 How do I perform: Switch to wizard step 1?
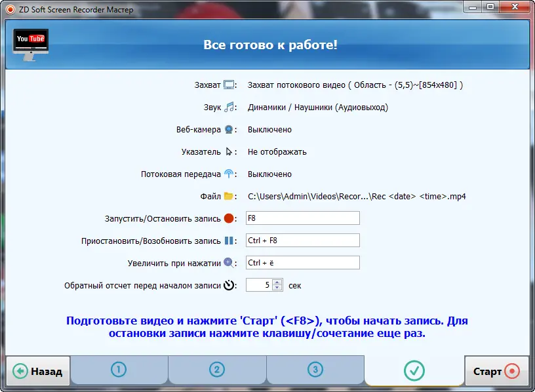(119, 370)
